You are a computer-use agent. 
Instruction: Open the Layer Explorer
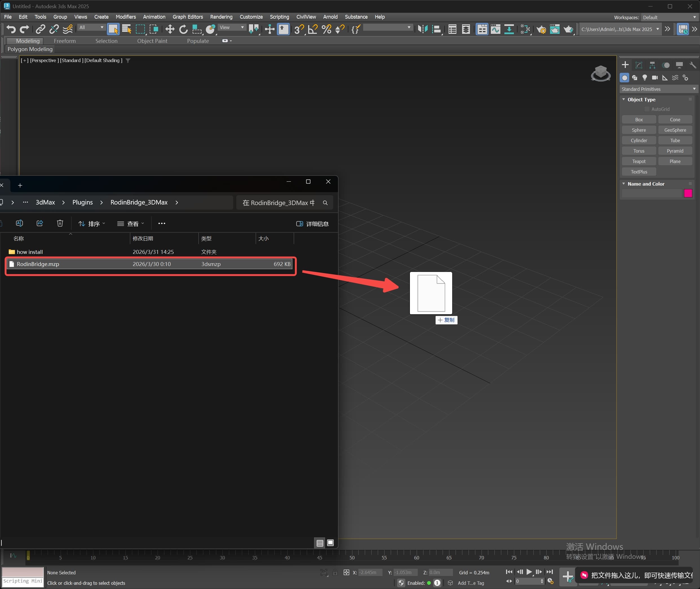466,29
